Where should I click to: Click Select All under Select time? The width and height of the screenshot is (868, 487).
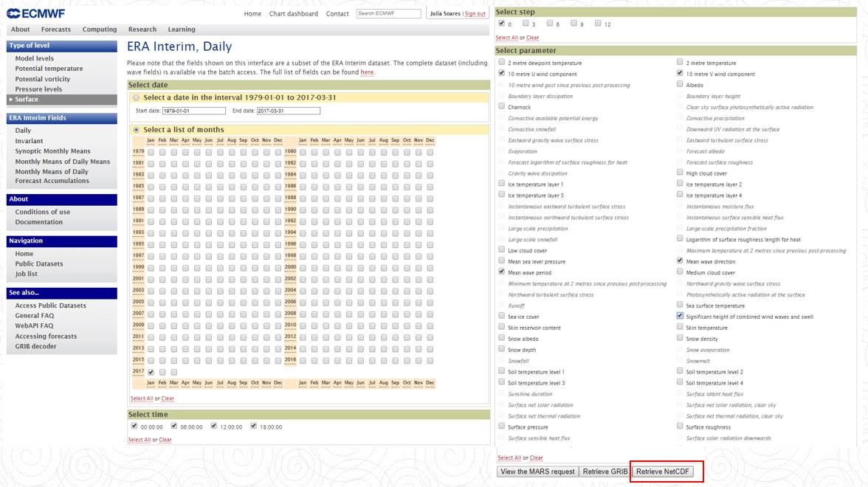point(139,440)
